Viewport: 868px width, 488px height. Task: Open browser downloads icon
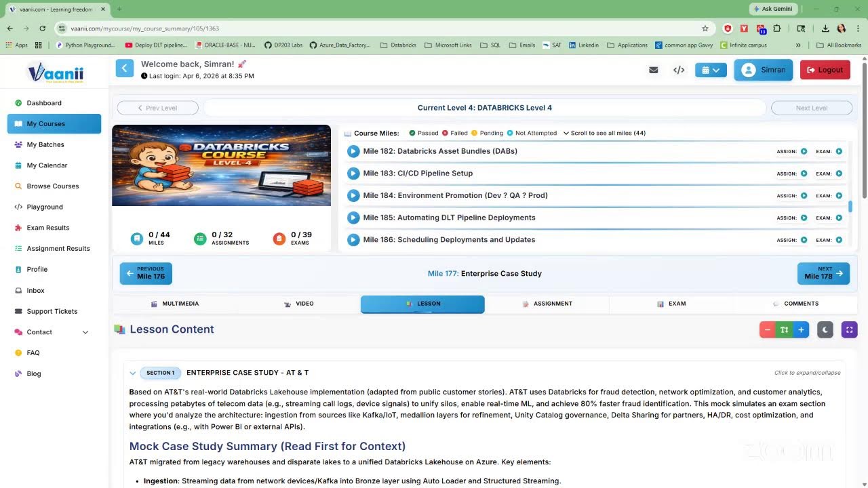click(825, 28)
